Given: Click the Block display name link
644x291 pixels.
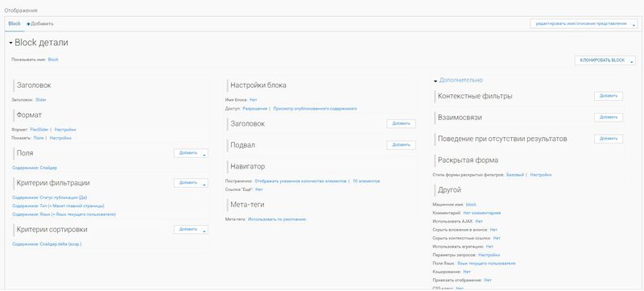Looking at the screenshot, I should click(53, 60).
